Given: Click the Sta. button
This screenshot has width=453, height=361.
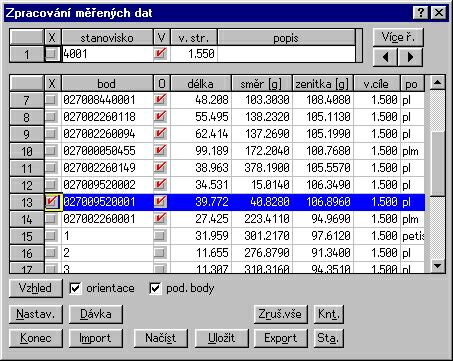Looking at the screenshot, I should pos(329,338).
